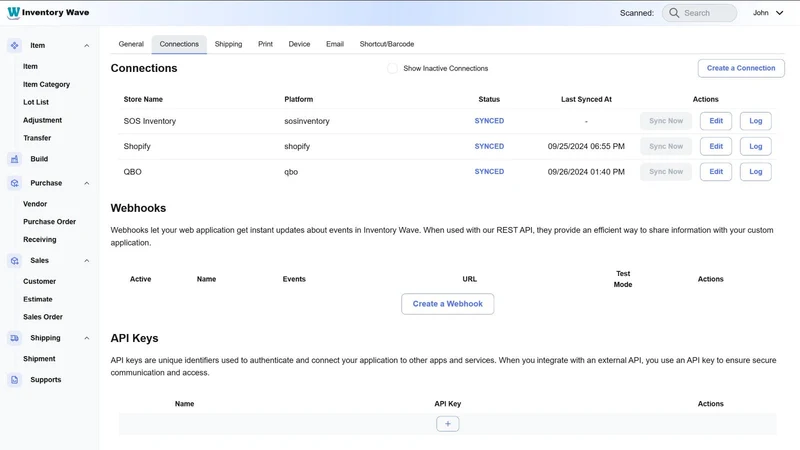Viewport: 800px width, 450px height.
Task: Open the Shortcut/Barcode tab
Action: [x=387, y=44]
